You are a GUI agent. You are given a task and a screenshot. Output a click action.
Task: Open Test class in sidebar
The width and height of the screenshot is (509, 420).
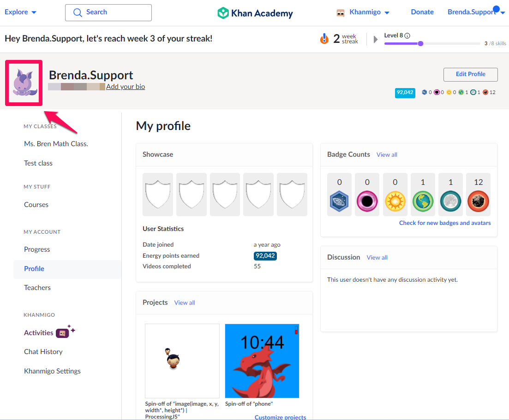[x=38, y=163]
